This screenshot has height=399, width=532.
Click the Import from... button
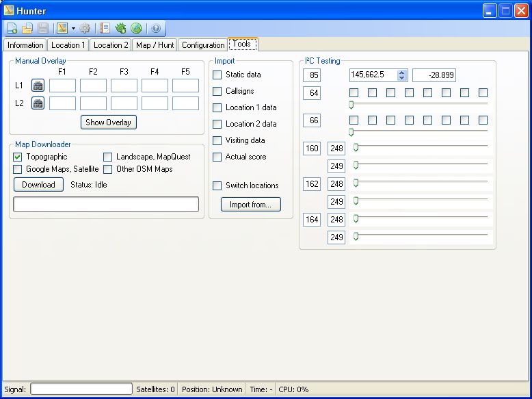(250, 205)
